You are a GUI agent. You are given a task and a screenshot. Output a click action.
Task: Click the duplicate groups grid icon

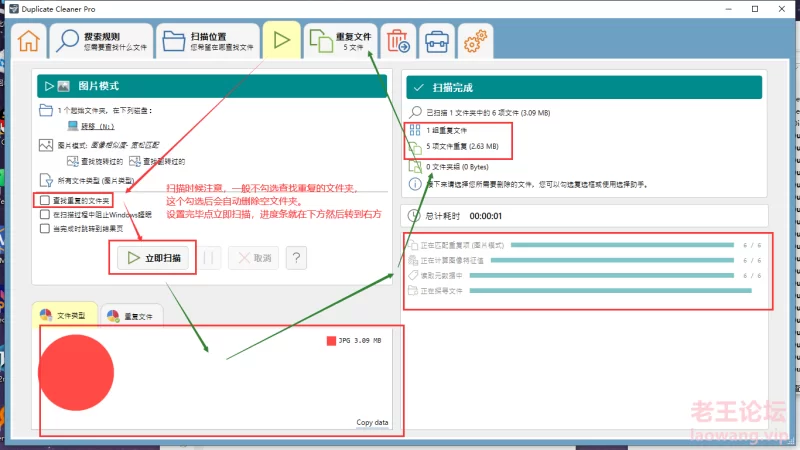pos(415,130)
